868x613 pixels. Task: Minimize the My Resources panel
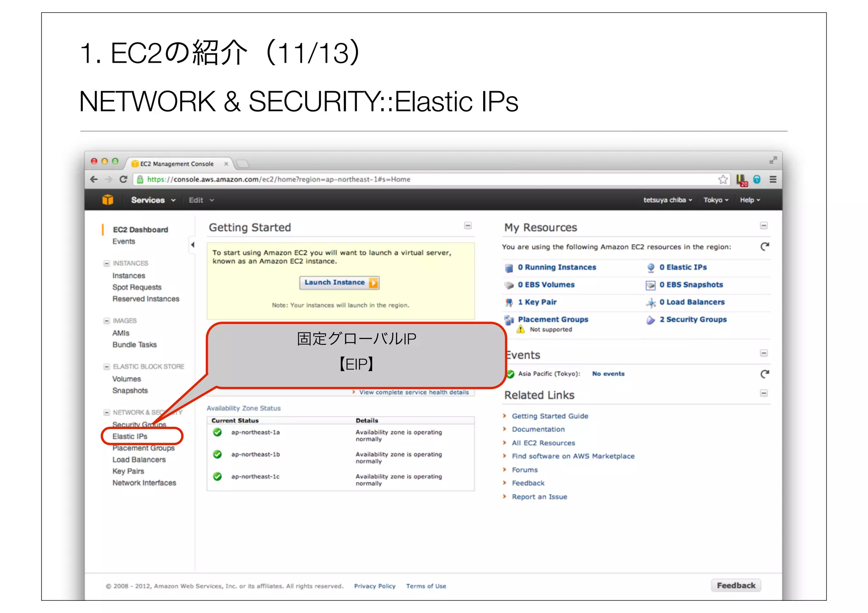pyautogui.click(x=764, y=225)
